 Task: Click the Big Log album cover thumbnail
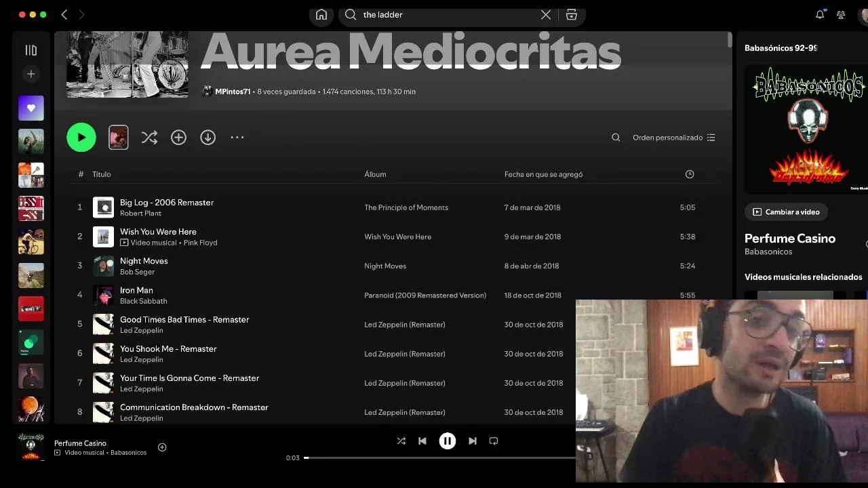(x=103, y=207)
